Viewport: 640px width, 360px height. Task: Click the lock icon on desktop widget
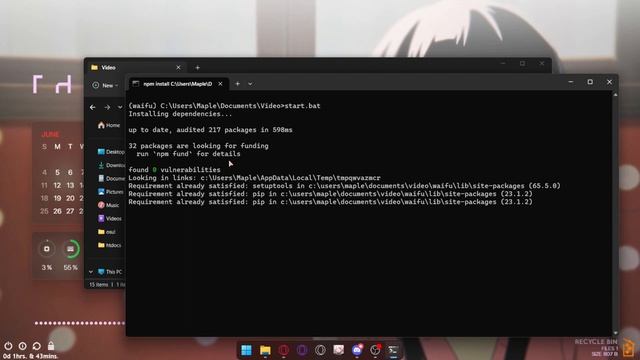51,345
